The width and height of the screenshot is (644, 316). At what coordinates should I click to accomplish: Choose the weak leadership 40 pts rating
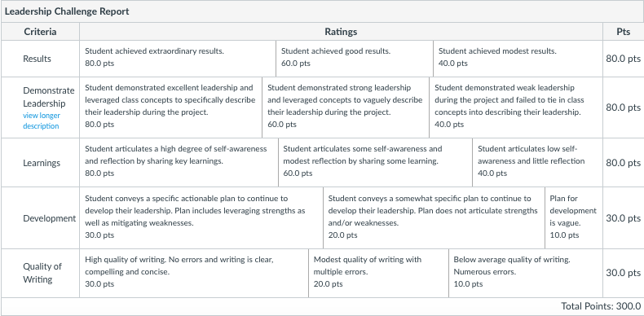(516, 108)
